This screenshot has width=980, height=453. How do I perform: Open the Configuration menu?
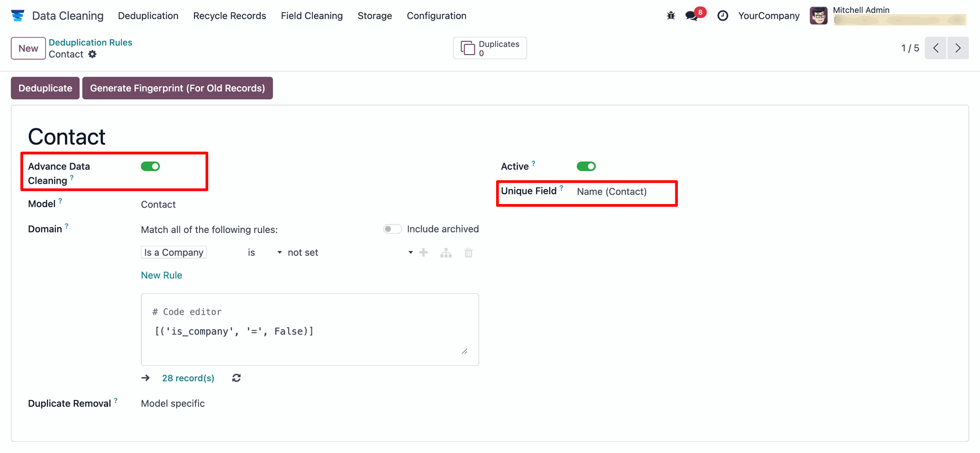click(x=436, y=16)
